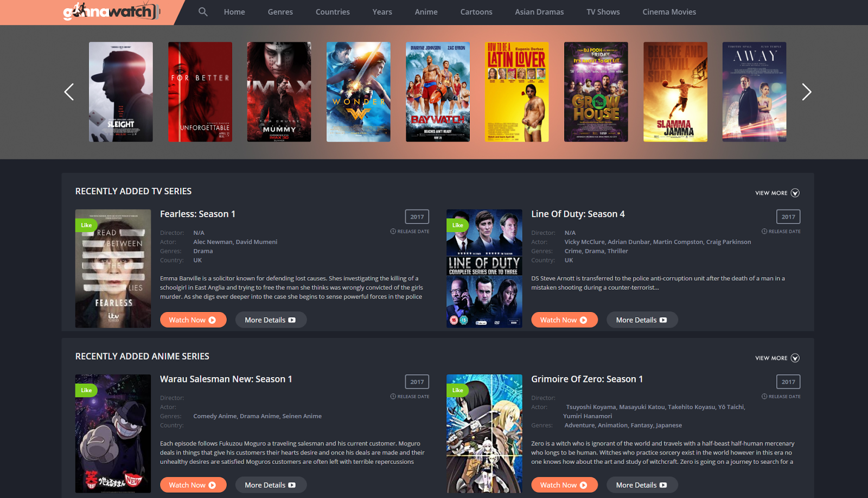Click More Details for Fearless Season 1
868x498 pixels.
coord(271,320)
